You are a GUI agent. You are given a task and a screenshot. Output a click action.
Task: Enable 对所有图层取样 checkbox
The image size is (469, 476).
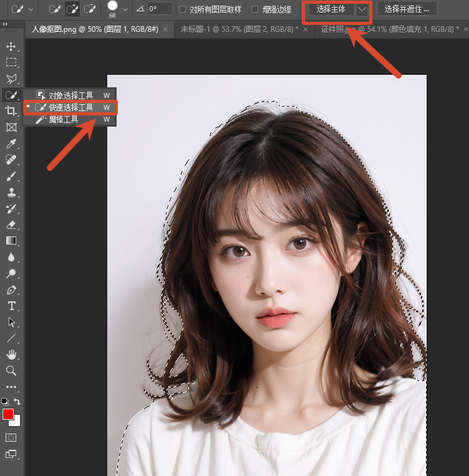(183, 9)
